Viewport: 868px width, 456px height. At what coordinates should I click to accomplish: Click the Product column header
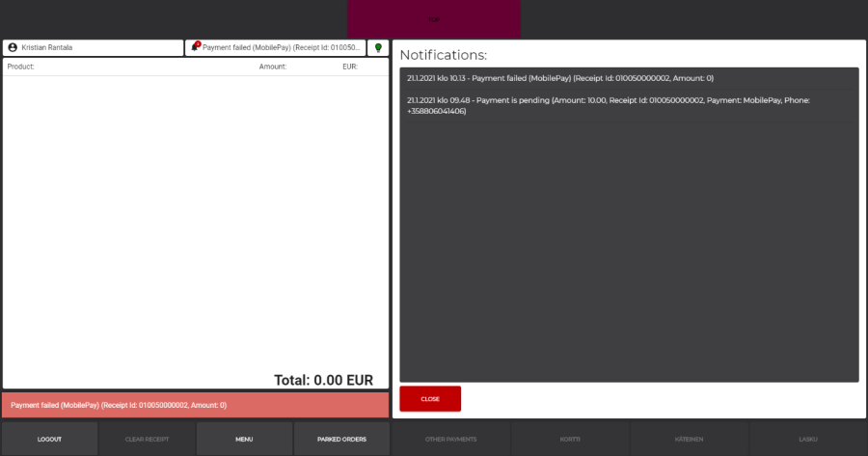coord(21,67)
